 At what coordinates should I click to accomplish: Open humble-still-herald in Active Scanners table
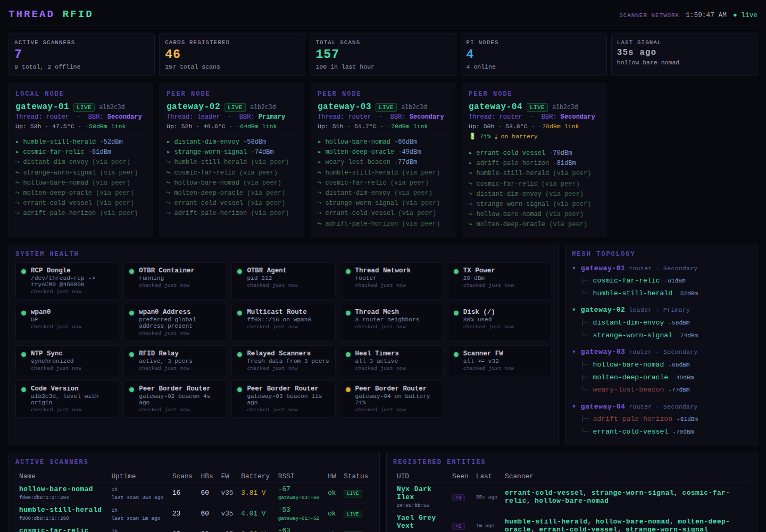60,510
